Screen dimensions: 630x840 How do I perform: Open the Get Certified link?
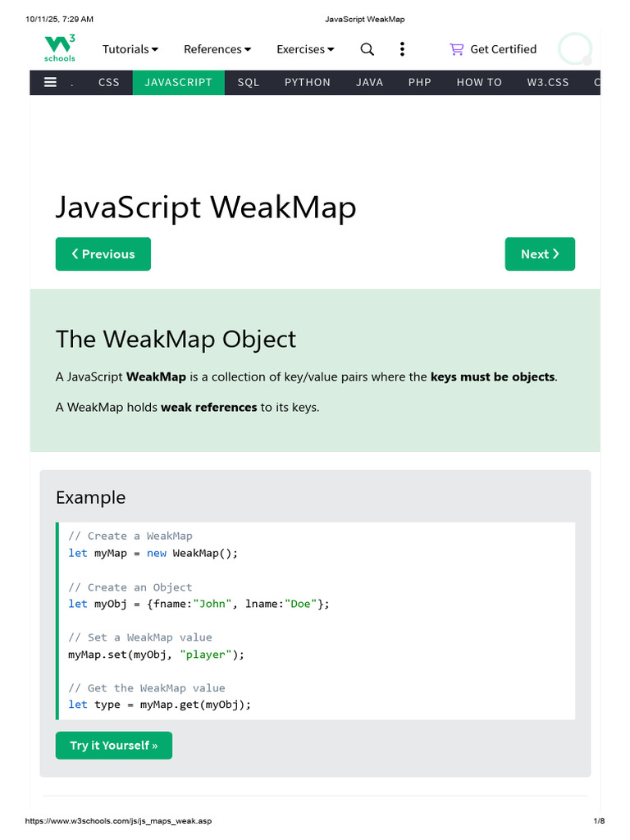pyautogui.click(x=503, y=49)
